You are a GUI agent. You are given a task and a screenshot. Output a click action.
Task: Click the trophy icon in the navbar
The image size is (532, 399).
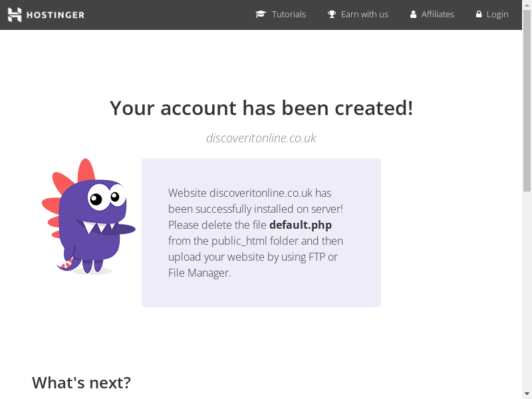click(x=332, y=14)
